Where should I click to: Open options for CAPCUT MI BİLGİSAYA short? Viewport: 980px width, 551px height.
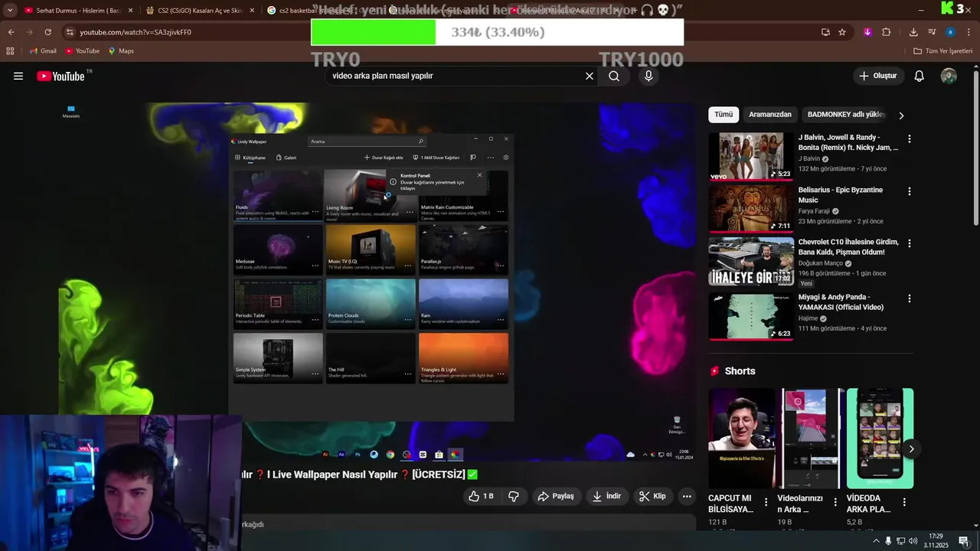coord(766,503)
